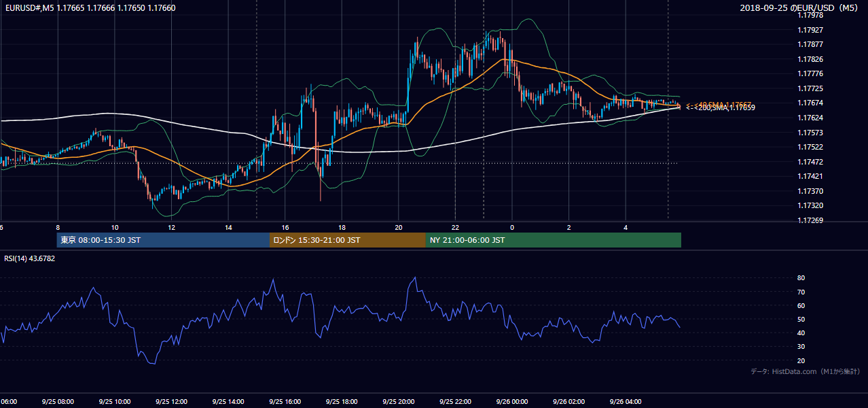The width and height of the screenshot is (868, 408).
Task: Click hour tick 18 under price chart
Action: point(342,227)
